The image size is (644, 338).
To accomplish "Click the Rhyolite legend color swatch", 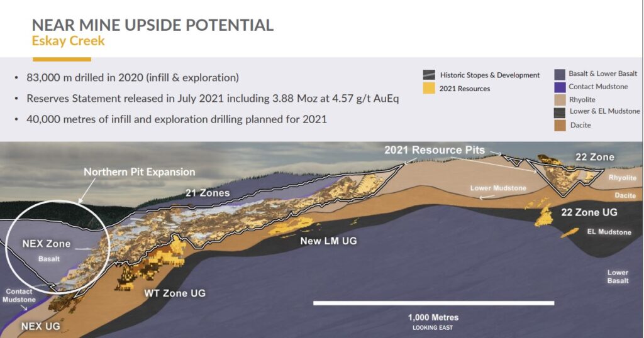I will [560, 100].
